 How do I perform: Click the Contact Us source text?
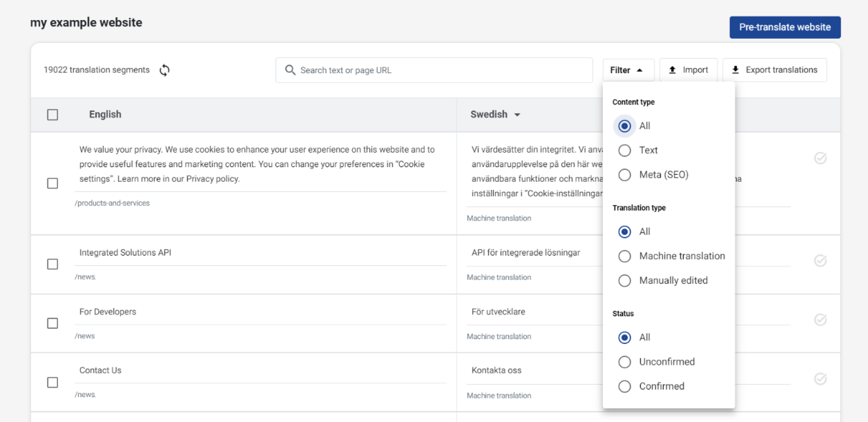(100, 370)
